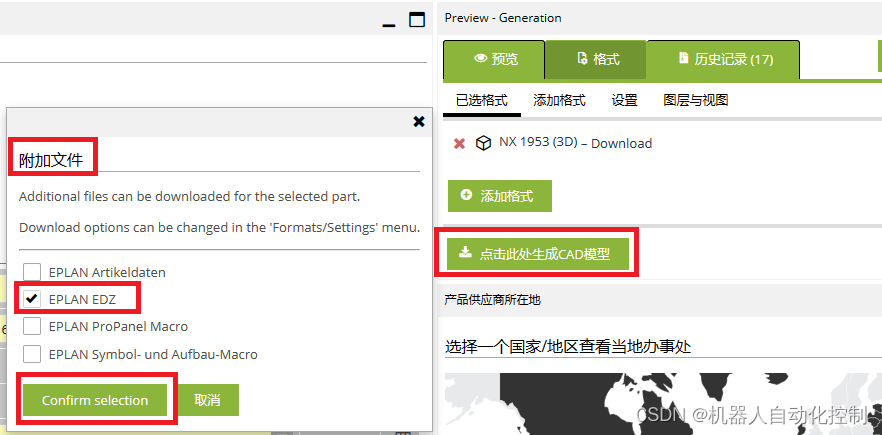Image resolution: width=882 pixels, height=435 pixels.
Task: Open the 预览 tab
Action: coord(494,60)
